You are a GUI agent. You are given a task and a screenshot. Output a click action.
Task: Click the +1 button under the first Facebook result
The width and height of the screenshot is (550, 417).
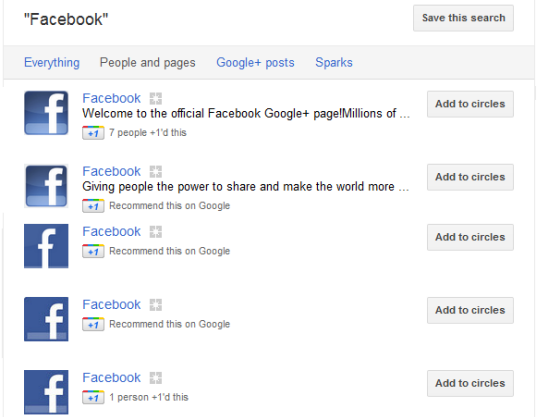[x=93, y=133]
